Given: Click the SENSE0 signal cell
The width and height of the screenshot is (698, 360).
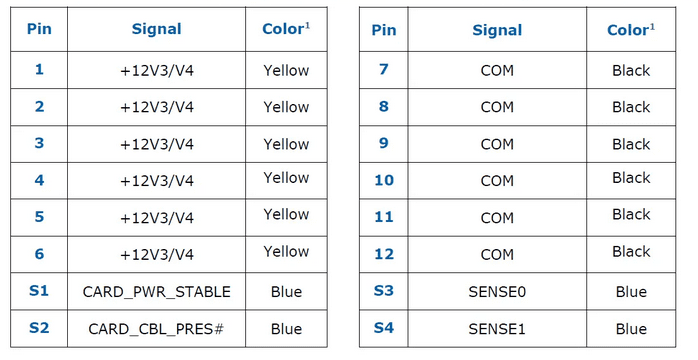Looking at the screenshot, I should pos(497,291).
